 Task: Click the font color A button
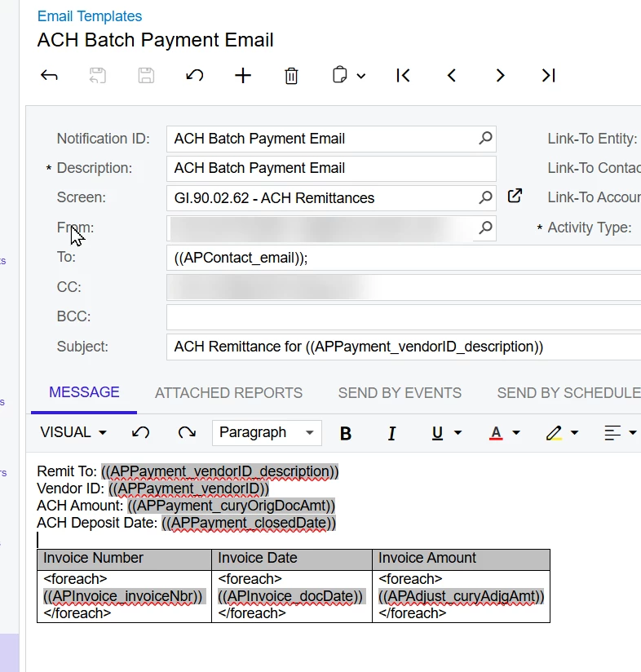click(496, 433)
